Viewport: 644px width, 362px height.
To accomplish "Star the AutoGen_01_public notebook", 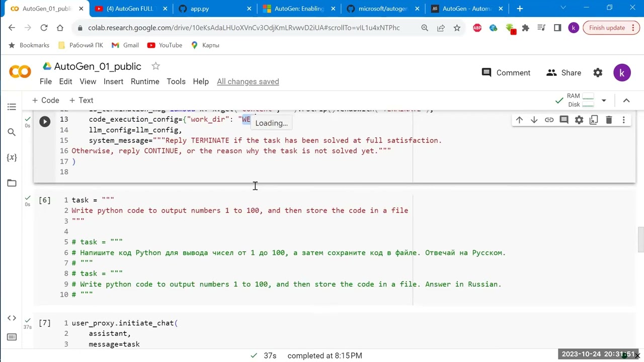I will point(156,66).
